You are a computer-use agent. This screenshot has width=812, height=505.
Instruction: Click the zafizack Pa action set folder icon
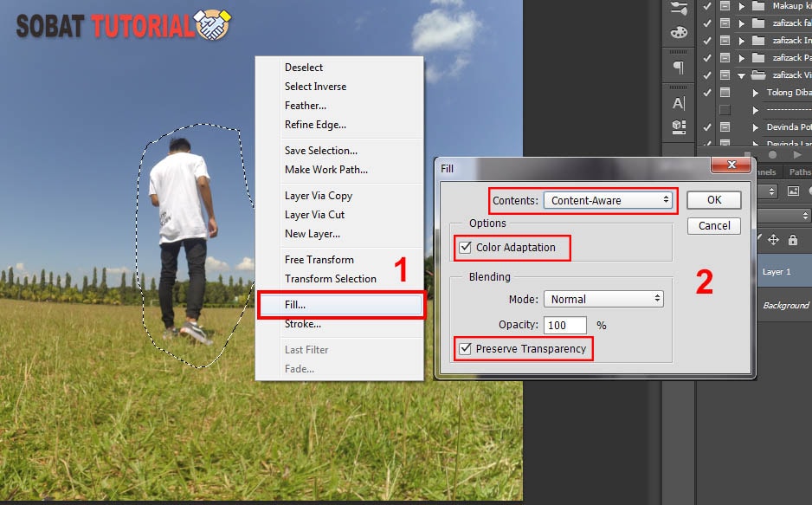758,58
